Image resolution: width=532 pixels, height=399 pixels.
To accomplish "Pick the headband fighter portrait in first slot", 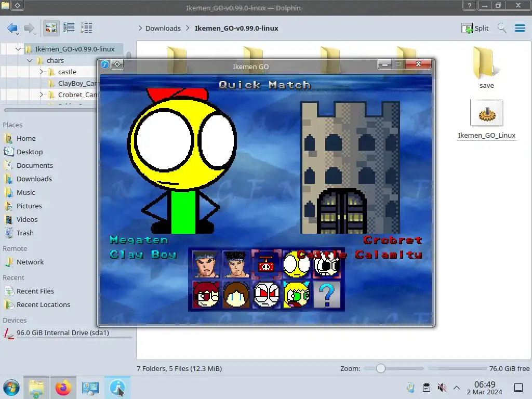I will (206, 264).
